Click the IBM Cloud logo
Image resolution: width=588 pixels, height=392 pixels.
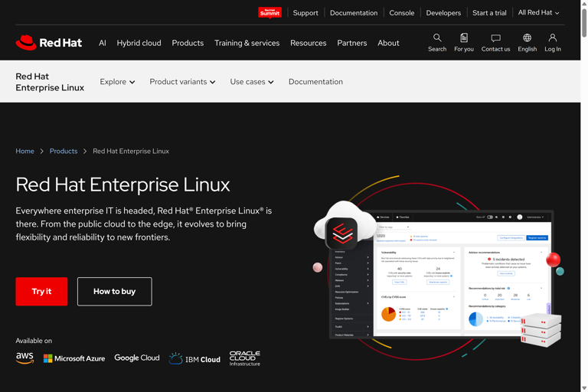point(194,359)
